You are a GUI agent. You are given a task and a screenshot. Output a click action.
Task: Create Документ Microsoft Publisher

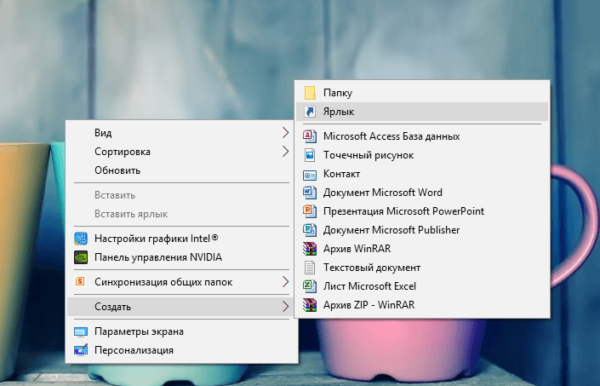(x=422, y=230)
